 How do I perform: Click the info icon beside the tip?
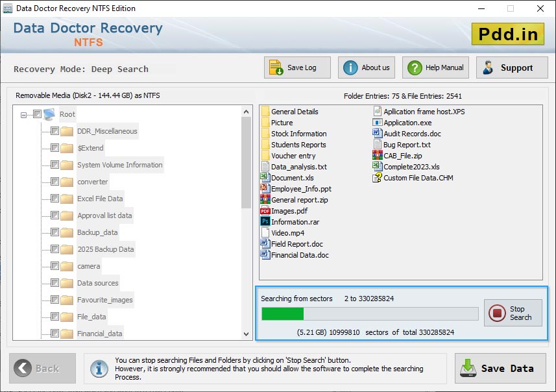(x=99, y=368)
